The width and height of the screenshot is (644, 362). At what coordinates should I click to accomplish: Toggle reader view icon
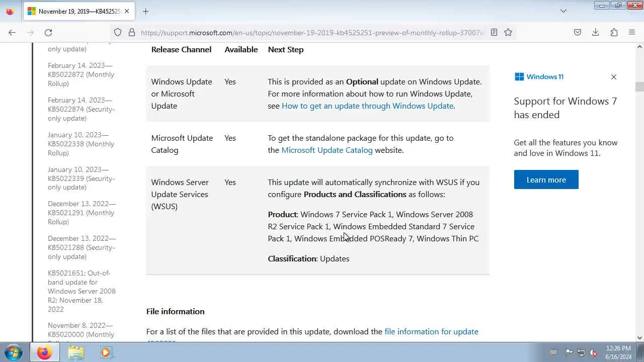click(494, 32)
